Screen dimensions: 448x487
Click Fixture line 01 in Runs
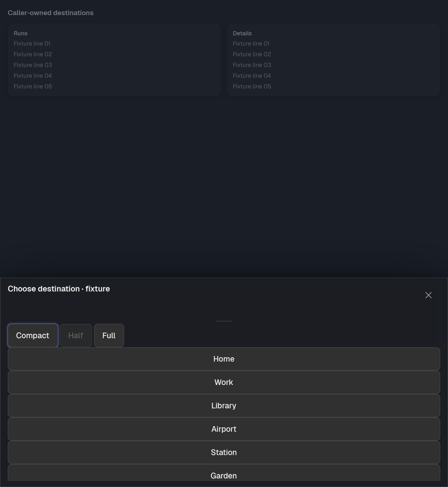coord(32,44)
